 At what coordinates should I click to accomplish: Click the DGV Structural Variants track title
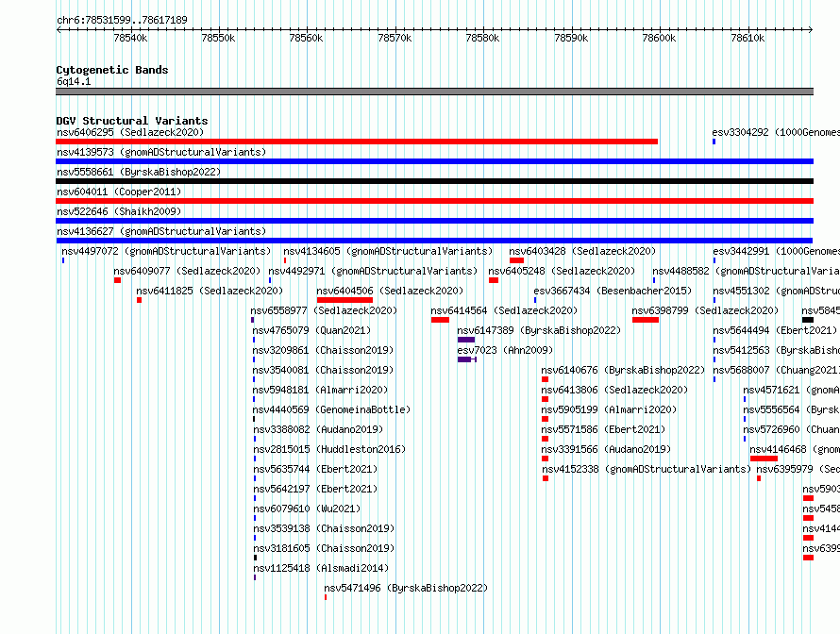click(132, 121)
